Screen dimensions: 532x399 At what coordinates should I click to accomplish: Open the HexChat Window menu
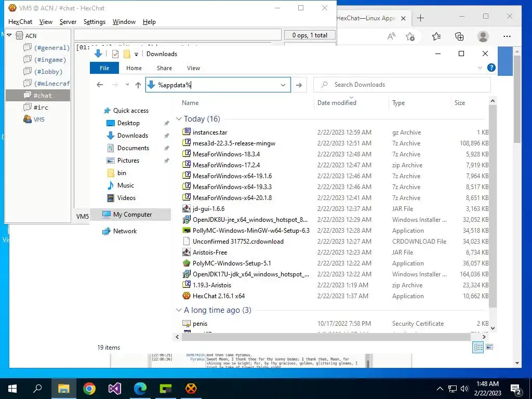click(x=124, y=22)
